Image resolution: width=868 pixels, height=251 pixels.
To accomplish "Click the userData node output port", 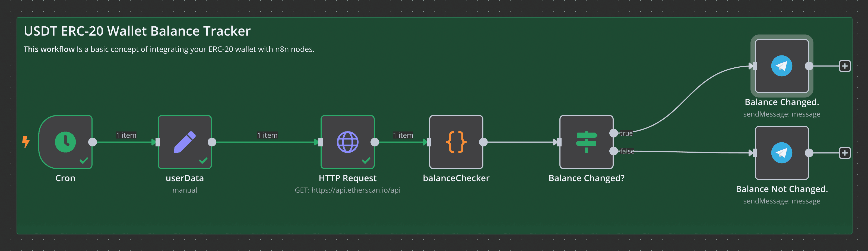I will [212, 142].
